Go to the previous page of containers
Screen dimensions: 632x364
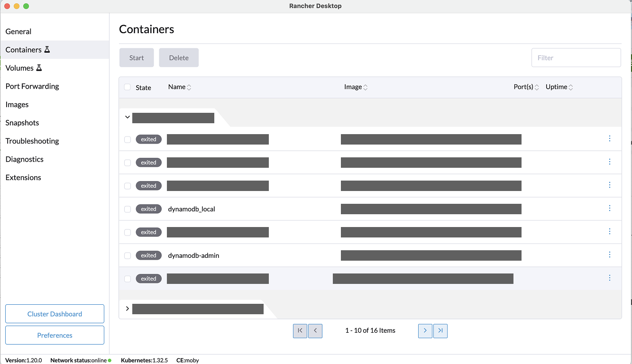pyautogui.click(x=315, y=331)
